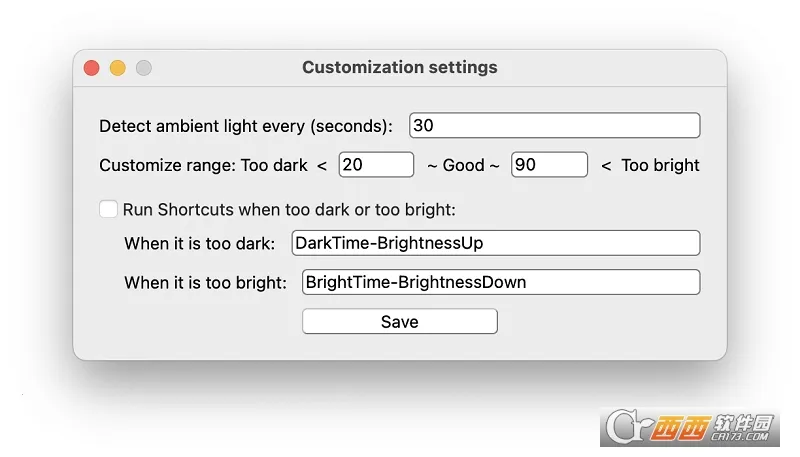Click the '~ Good ~' range label

(x=463, y=166)
